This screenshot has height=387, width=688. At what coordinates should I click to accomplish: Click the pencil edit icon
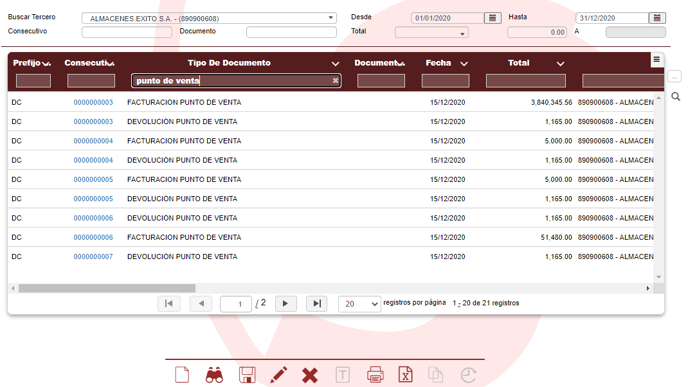[x=279, y=375]
